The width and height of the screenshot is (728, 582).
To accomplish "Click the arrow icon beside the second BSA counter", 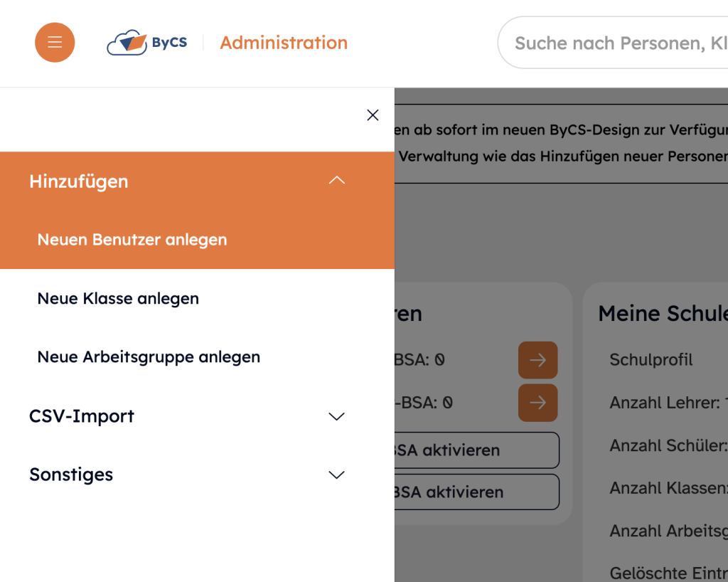I will tap(537, 403).
